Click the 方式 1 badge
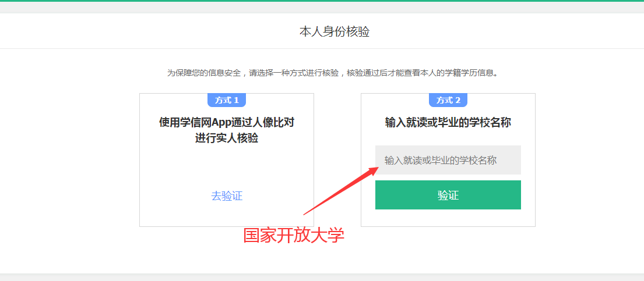Viewport: 644px width, 281px height. pos(227,100)
